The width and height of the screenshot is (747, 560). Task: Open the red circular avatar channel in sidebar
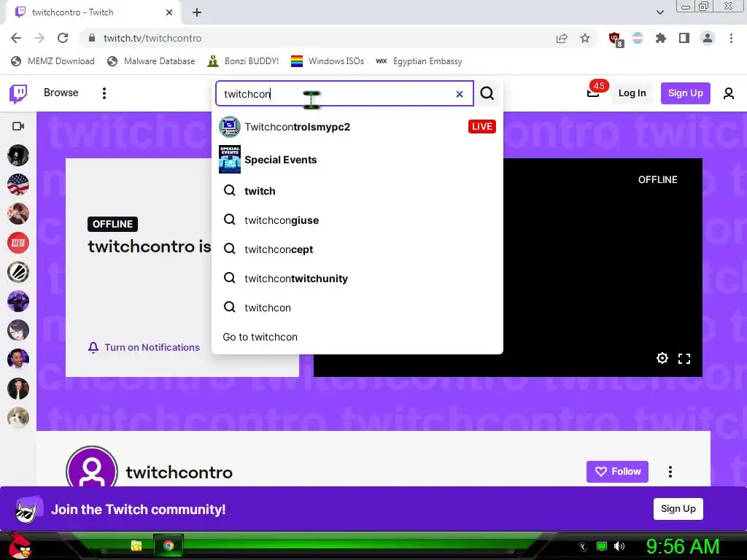[18, 243]
